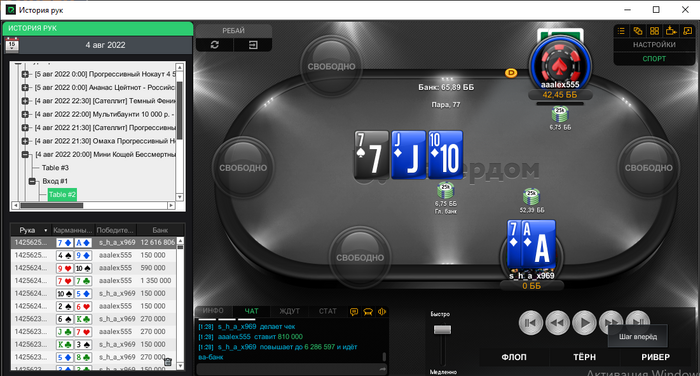Click the table/dealer icon next to chat bubble
This screenshot has width=700, height=376.
[368, 312]
